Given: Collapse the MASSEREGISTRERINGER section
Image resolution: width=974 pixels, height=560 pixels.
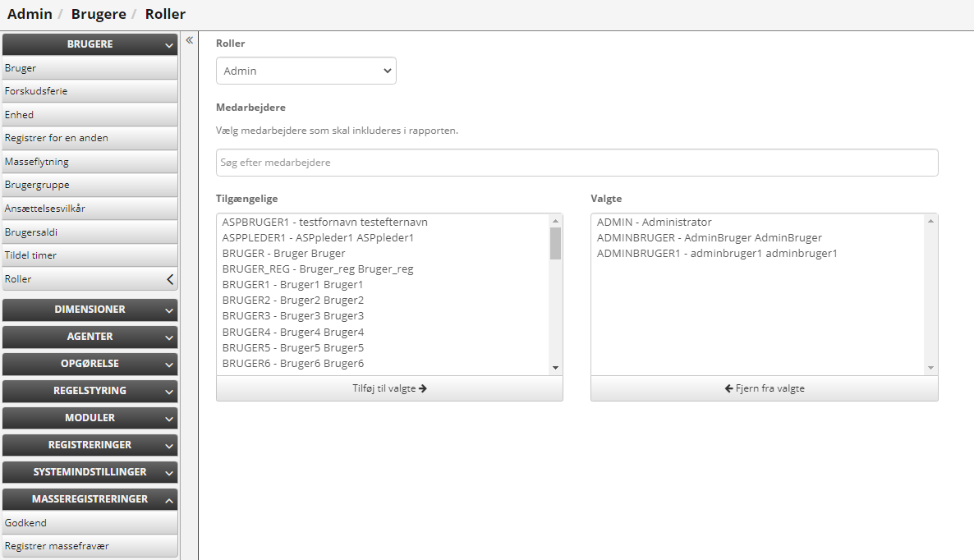Looking at the screenshot, I should click(x=90, y=499).
